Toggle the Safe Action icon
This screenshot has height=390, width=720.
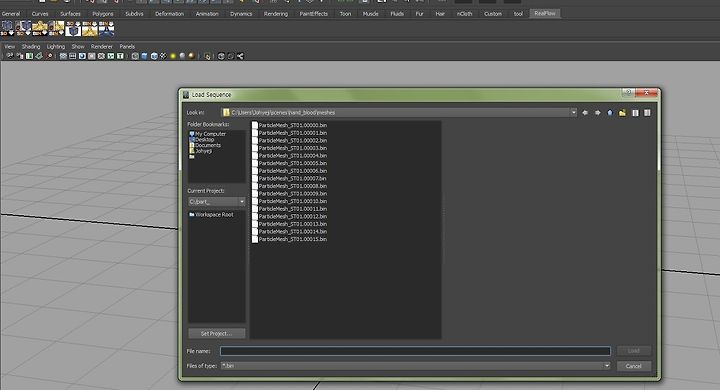(111, 56)
